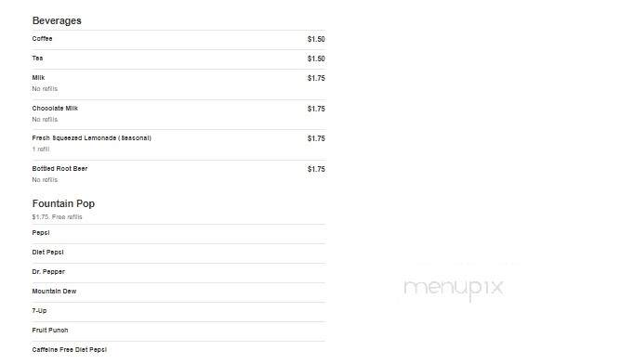Select the Mountain Dew entry
The image size is (620, 364).
click(x=54, y=291)
